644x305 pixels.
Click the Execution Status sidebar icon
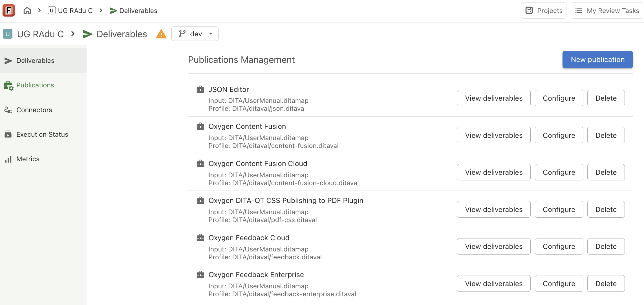(x=8, y=134)
